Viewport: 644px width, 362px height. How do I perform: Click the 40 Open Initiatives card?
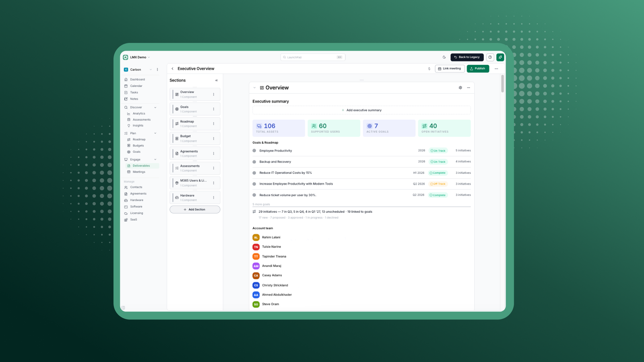click(444, 128)
